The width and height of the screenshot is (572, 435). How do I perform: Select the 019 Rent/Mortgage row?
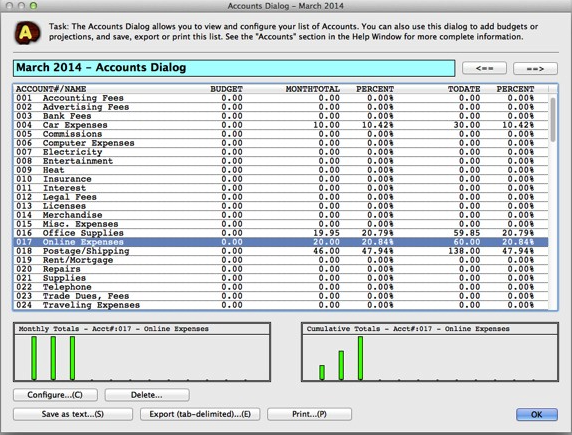coord(281,260)
